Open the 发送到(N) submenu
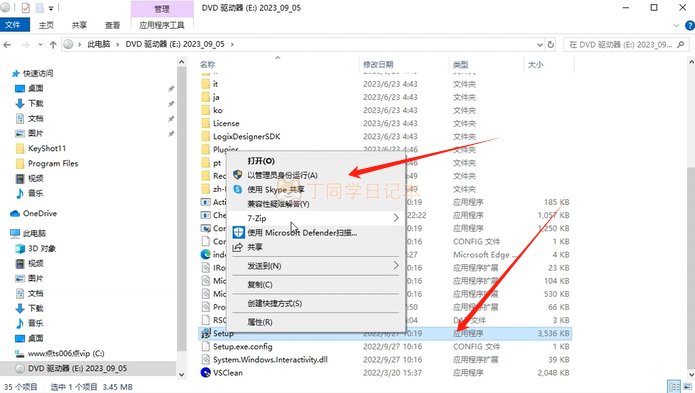The image size is (695, 393). click(316, 266)
